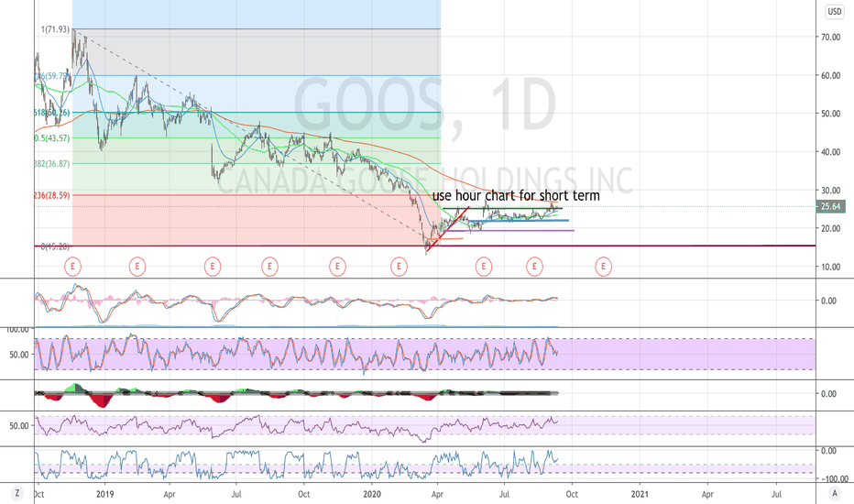Click the -100.00 label on the bottom indicator axis
Image resolution: width=854 pixels, height=504 pixels.
coord(835,479)
